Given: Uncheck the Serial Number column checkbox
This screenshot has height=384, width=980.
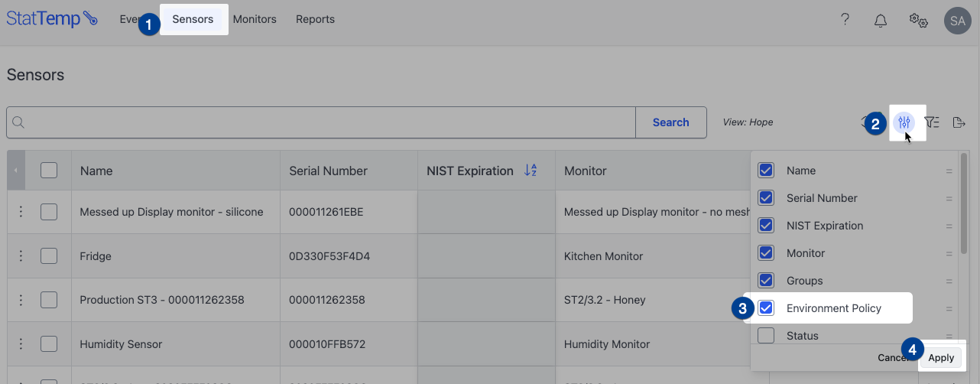Looking at the screenshot, I should (766, 198).
